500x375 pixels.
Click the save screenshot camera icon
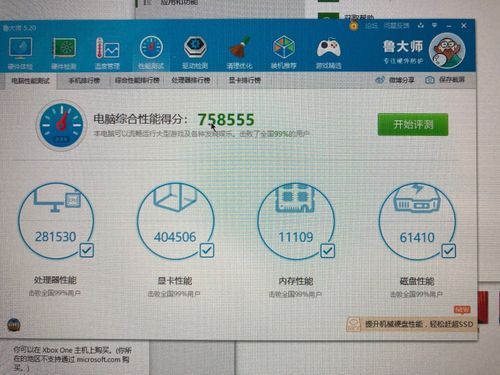430,80
